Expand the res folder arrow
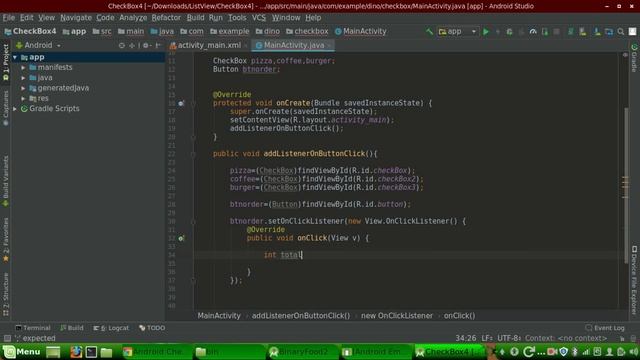Viewport: 640px width, 360px height. point(24,98)
